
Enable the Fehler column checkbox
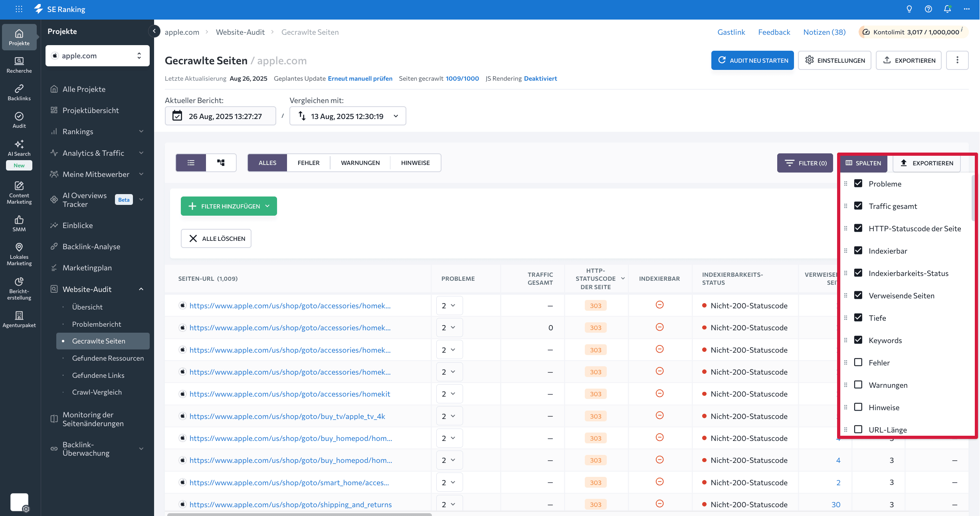(x=858, y=362)
